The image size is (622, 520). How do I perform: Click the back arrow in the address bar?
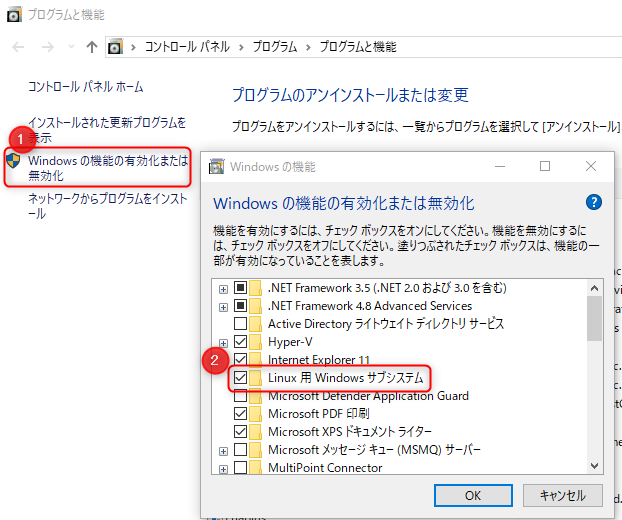coord(19,47)
